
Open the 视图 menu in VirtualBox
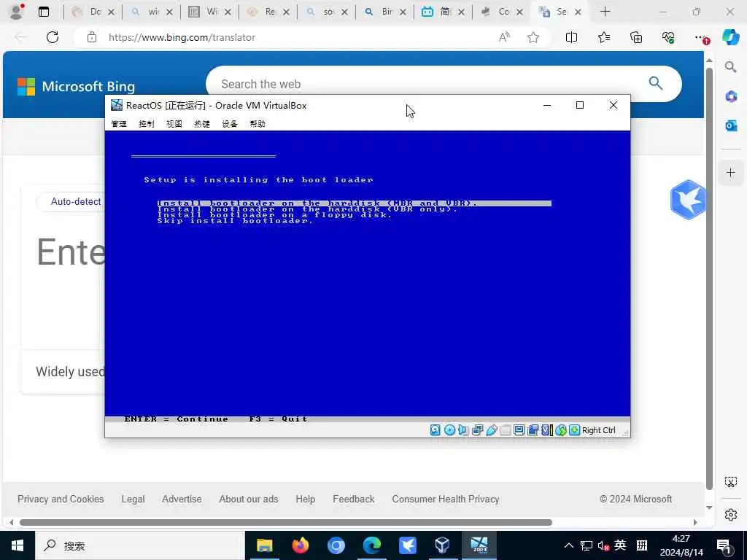click(174, 124)
